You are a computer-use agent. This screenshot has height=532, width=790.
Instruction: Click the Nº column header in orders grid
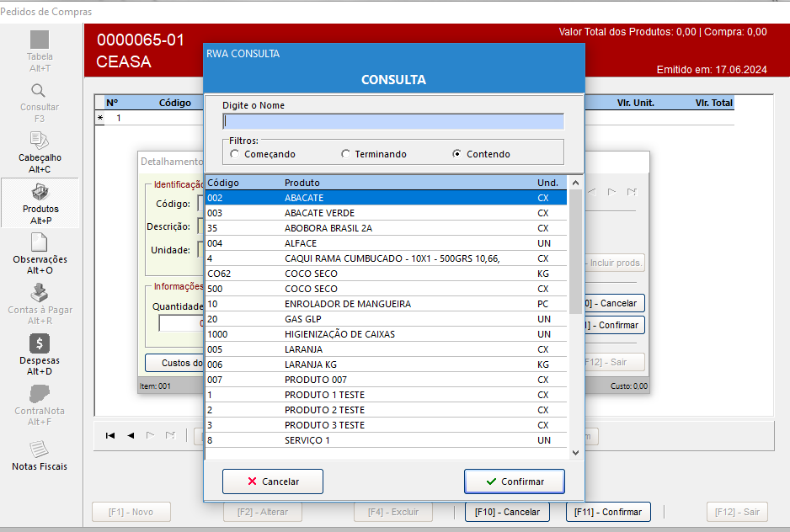(112, 103)
